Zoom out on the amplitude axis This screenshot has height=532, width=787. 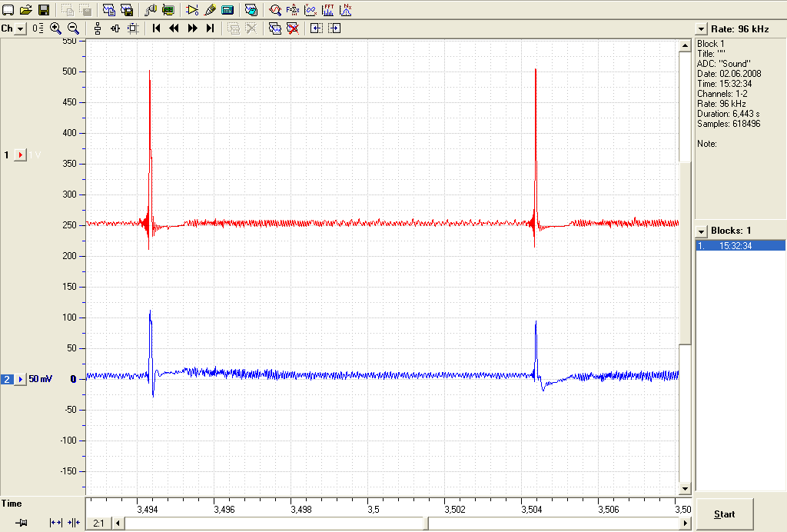pos(73,28)
